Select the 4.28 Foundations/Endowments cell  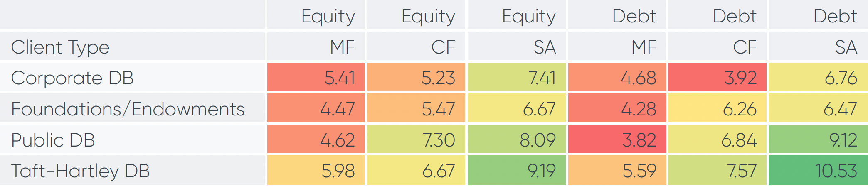pos(617,109)
